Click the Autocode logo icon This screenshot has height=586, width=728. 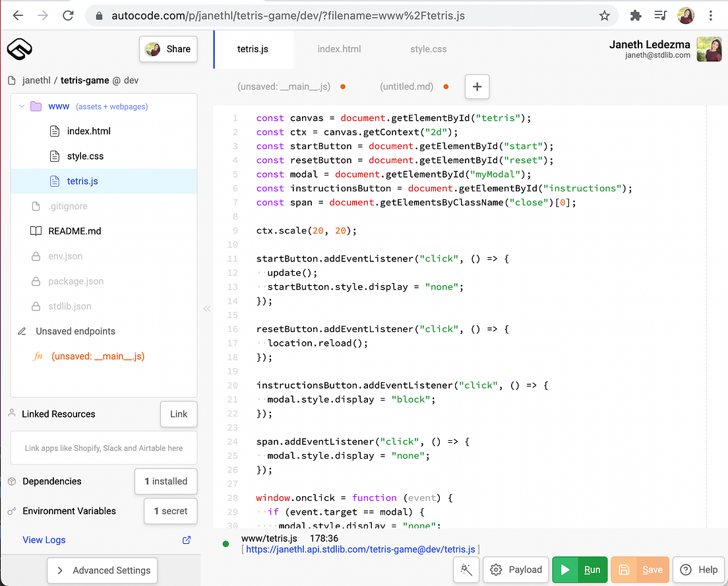(x=19, y=49)
